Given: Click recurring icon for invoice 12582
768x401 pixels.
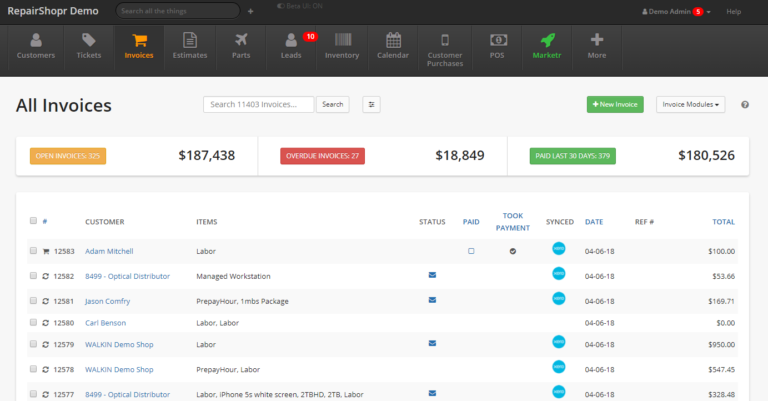Looking at the screenshot, I should [x=46, y=276].
